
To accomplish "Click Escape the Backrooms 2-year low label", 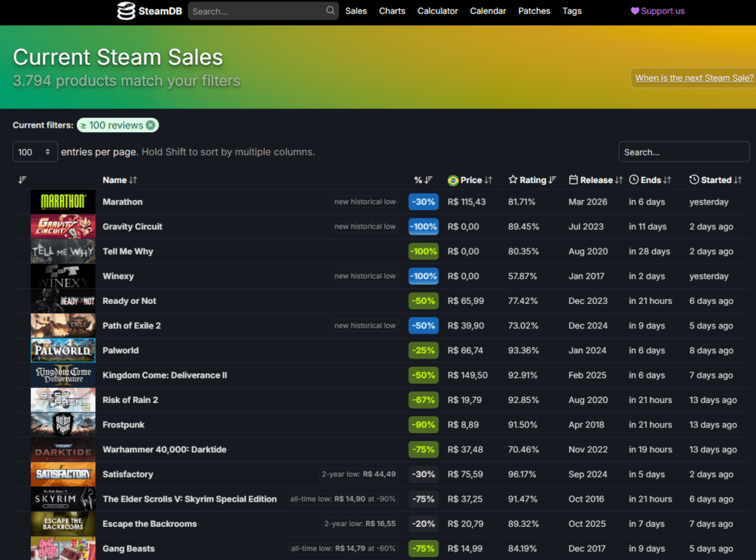I will [360, 524].
